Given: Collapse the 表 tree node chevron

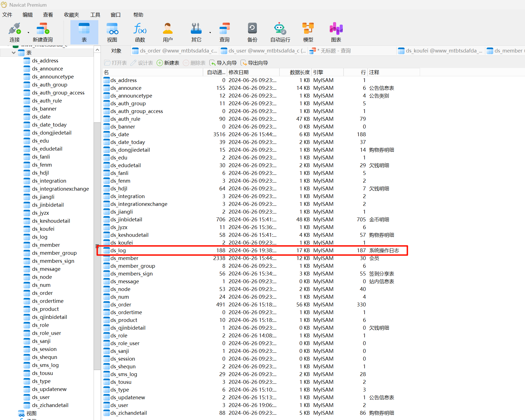Looking at the screenshot, I should [14, 53].
